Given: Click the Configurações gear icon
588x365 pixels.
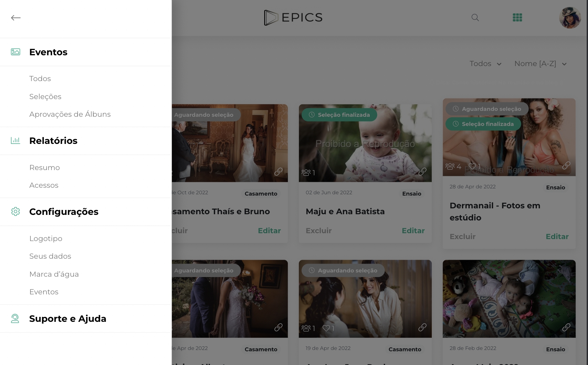Looking at the screenshot, I should tap(15, 212).
